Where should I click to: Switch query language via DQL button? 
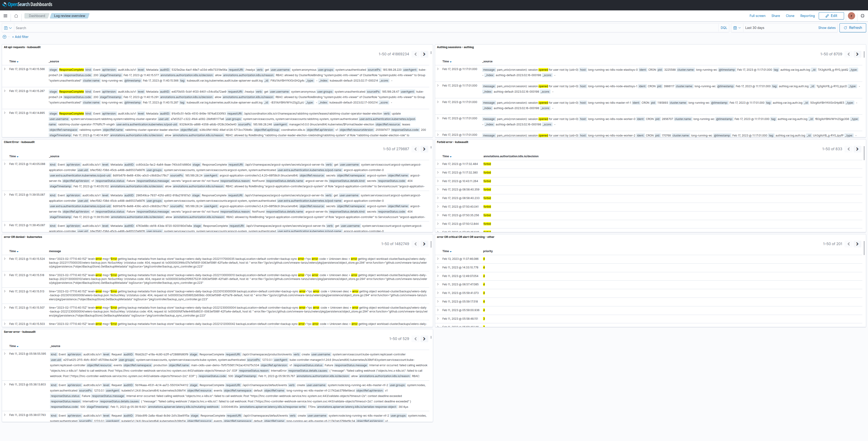pyautogui.click(x=723, y=28)
